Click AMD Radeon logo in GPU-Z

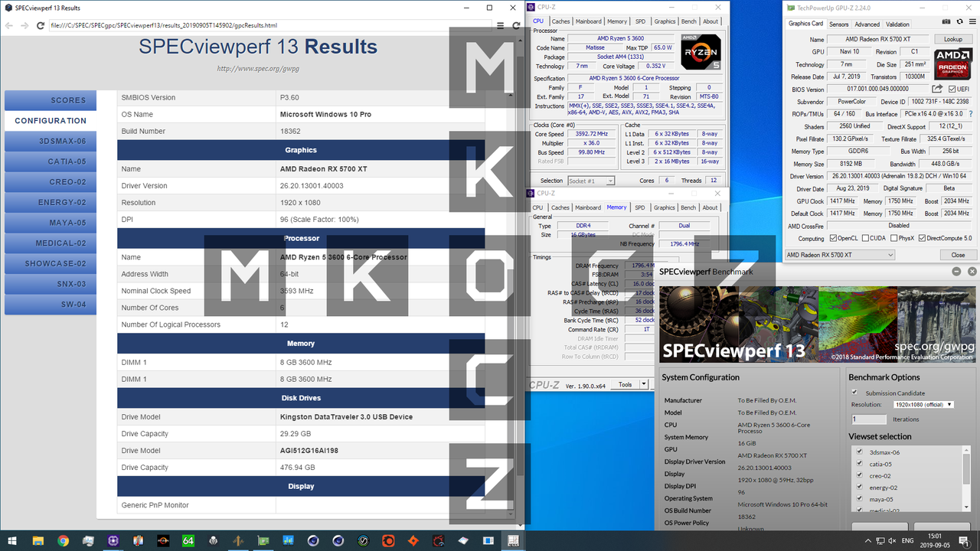952,64
